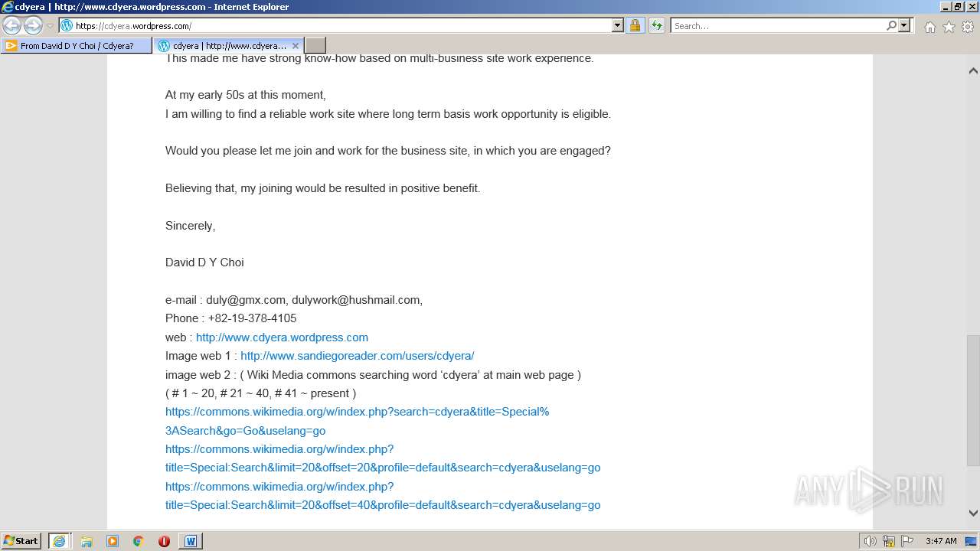This screenshot has width=980, height=551.
Task: Open the http://www.cdyera.wordpress.com link
Action: (282, 337)
